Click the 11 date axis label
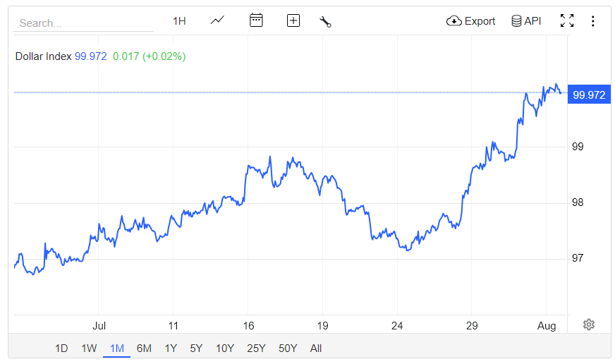Viewport: 615px width, 364px height. pos(173,326)
